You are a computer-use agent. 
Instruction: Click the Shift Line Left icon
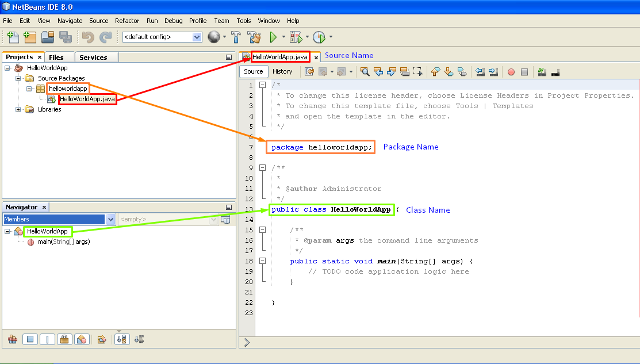(480, 72)
